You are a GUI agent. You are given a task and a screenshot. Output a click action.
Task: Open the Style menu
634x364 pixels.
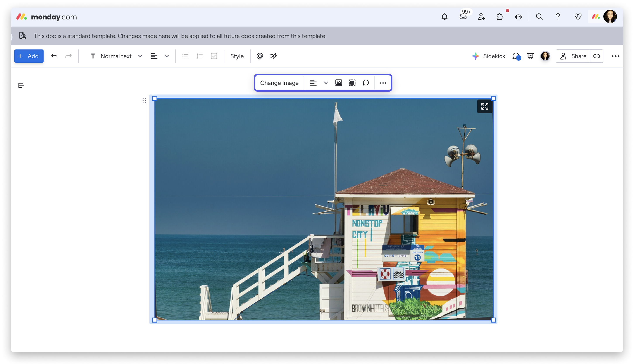237,56
